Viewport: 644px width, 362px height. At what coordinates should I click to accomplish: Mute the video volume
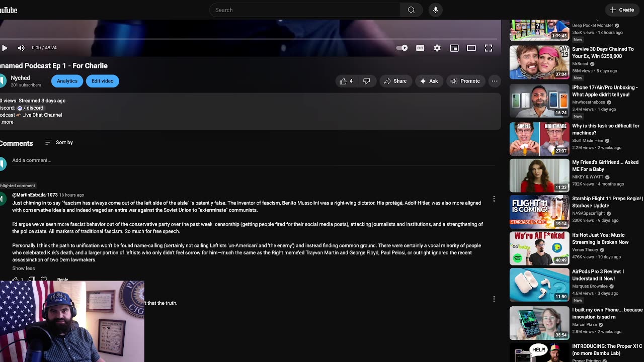21,48
